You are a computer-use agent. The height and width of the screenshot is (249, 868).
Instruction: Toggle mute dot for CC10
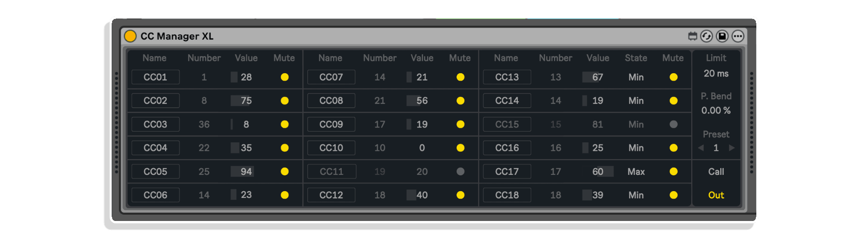pyautogui.click(x=461, y=148)
